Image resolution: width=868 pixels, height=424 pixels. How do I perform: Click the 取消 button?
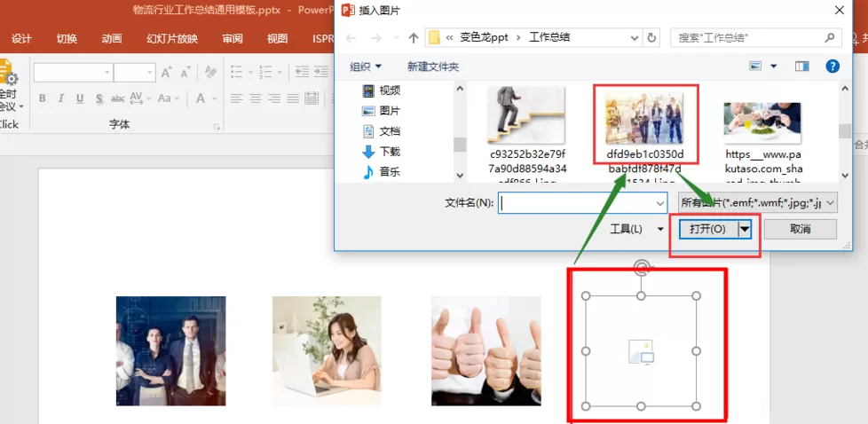[x=801, y=229]
